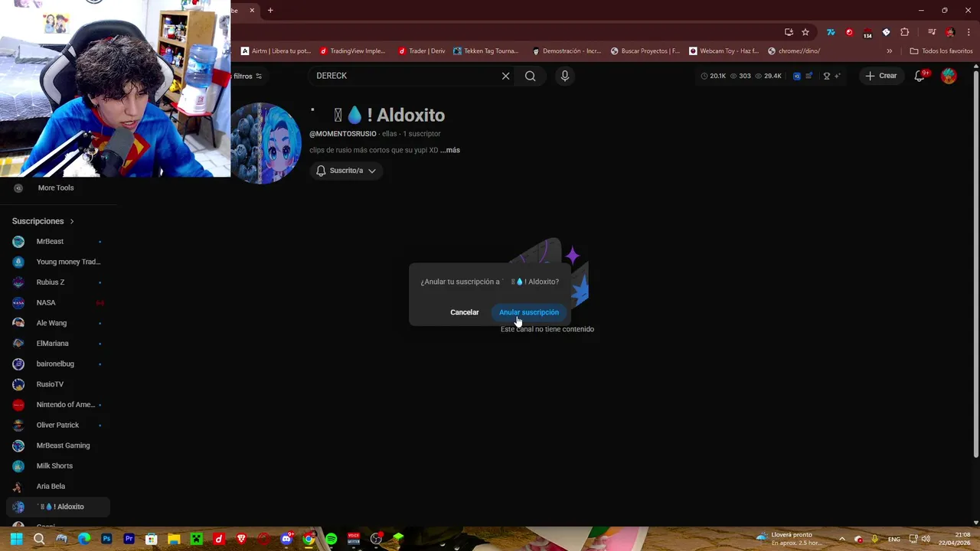Open Tekken Tag Tourna... bookmark
This screenshot has height=551, width=980.
pyautogui.click(x=486, y=51)
